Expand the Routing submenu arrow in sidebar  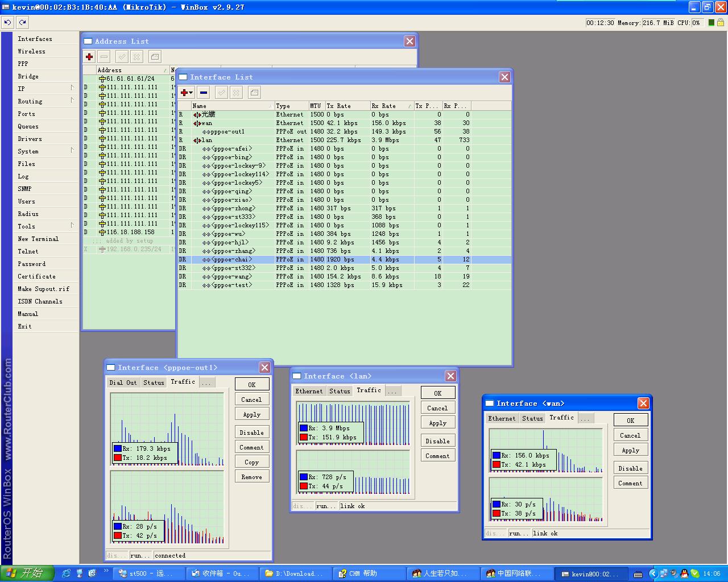[x=72, y=101]
